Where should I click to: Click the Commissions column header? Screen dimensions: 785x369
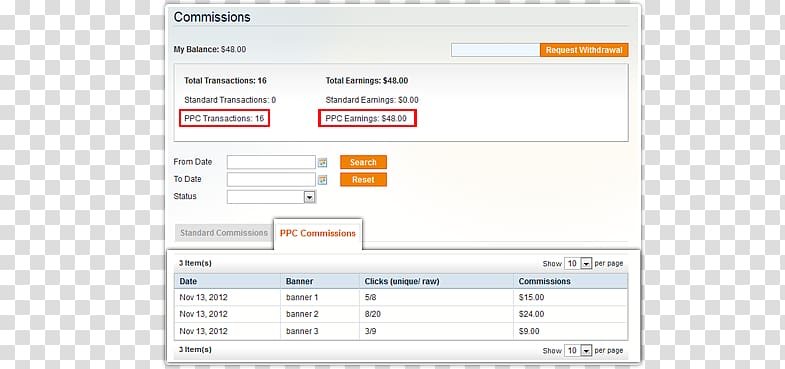(571, 281)
